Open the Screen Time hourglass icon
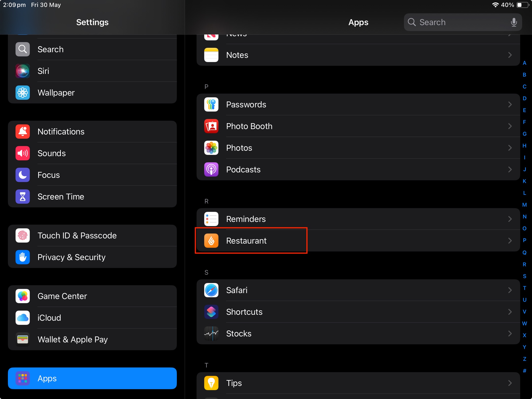Image resolution: width=532 pixels, height=399 pixels. tap(23, 197)
